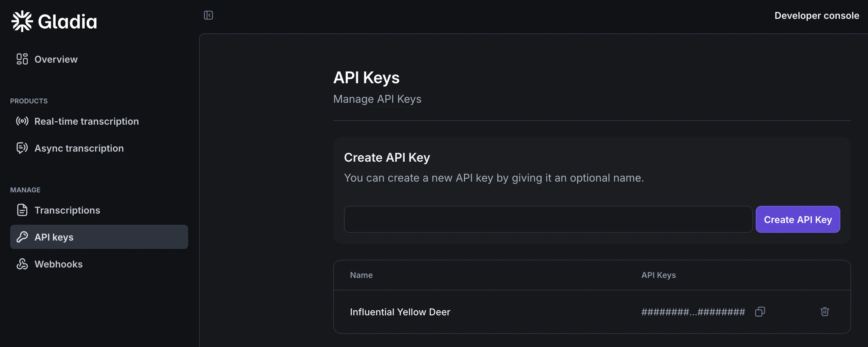Screen dimensions: 868x347
Task: Click the Webhooks icon in the sidebar
Action: (x=22, y=264)
